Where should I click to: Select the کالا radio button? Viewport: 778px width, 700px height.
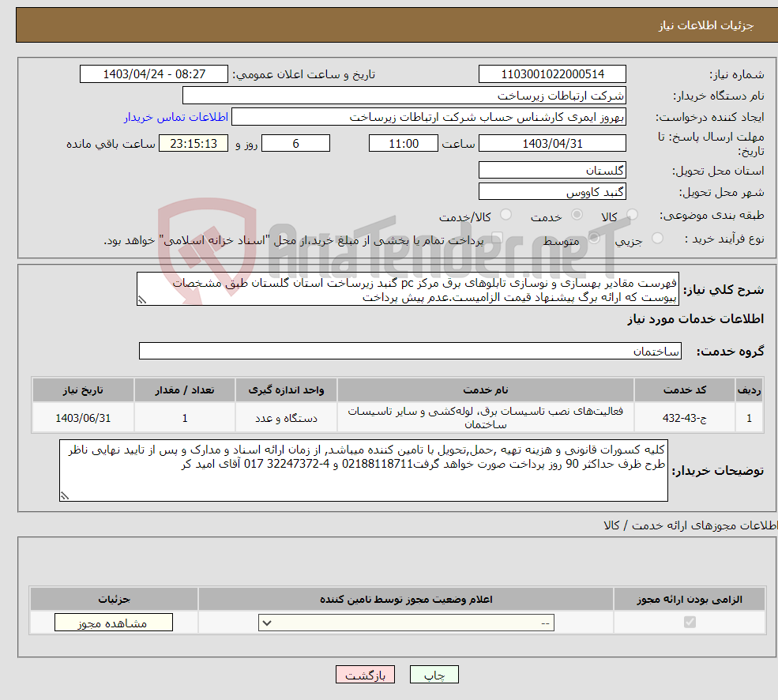(632, 214)
